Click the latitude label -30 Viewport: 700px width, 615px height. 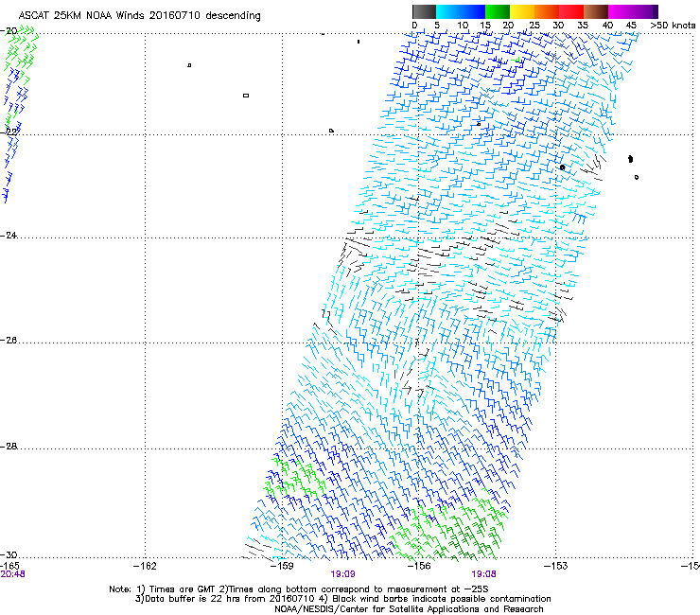9,554
